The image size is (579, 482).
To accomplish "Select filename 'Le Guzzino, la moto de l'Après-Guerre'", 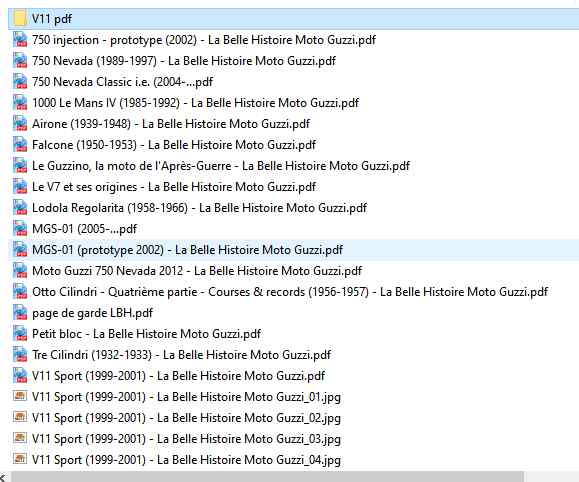I will [x=221, y=166].
